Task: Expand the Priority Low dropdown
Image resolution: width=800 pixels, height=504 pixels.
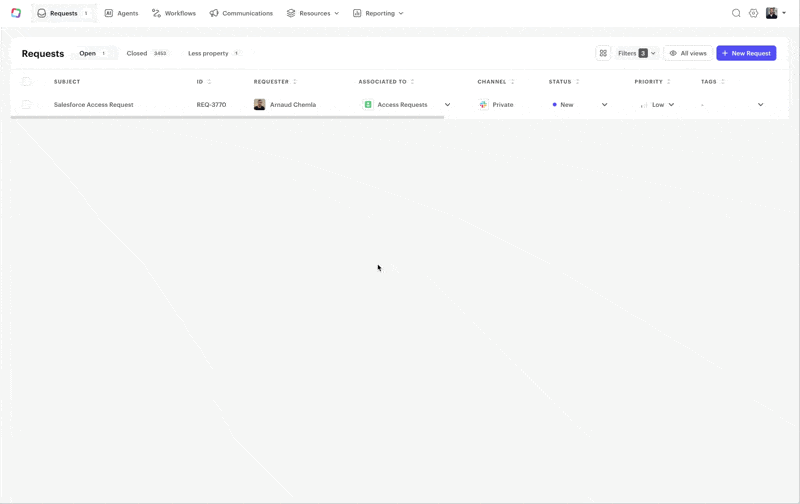Action: tap(671, 105)
